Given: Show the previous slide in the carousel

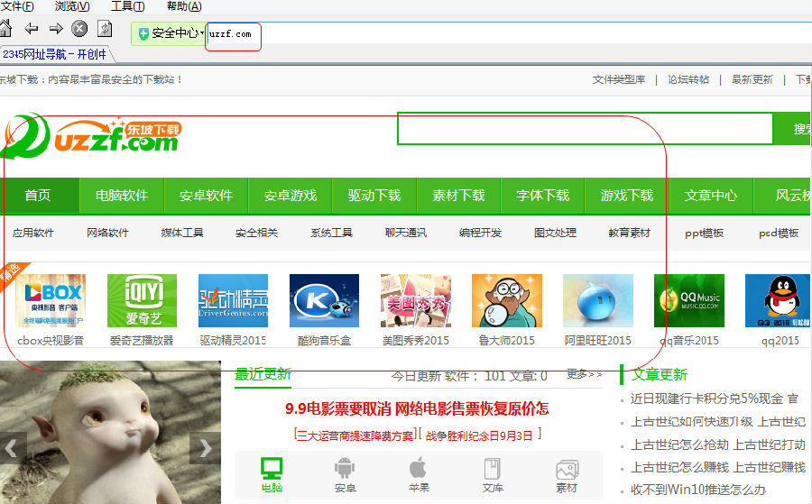Looking at the screenshot, I should click(13, 447).
